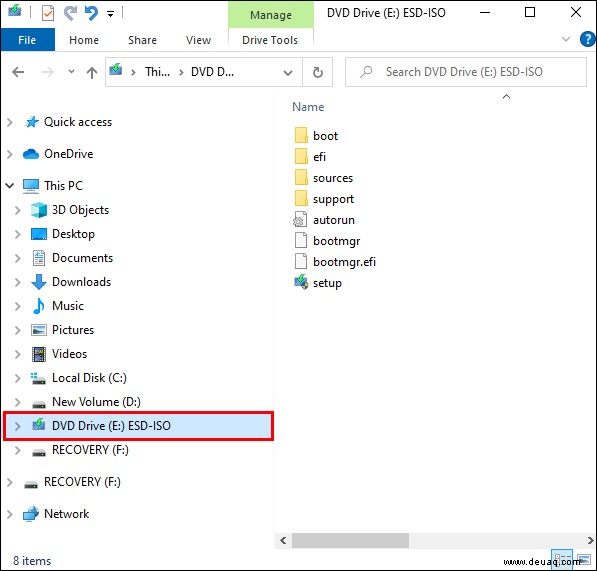The width and height of the screenshot is (597, 571).
Task: Switch to the Share ribbon tab
Action: (x=142, y=40)
